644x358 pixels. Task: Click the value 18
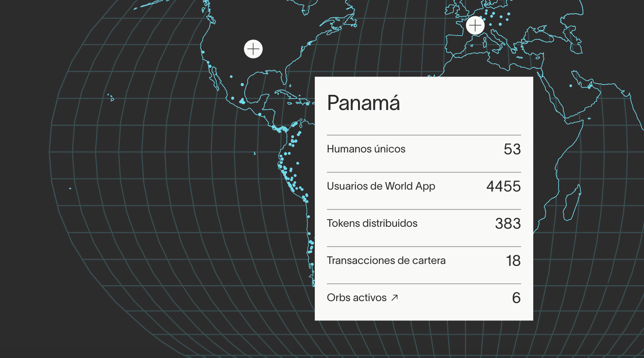pos(513,261)
